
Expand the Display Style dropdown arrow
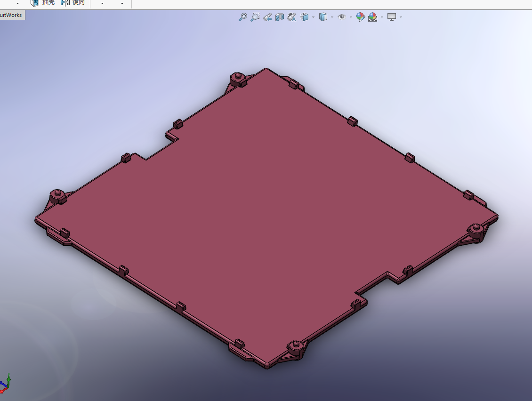click(332, 17)
